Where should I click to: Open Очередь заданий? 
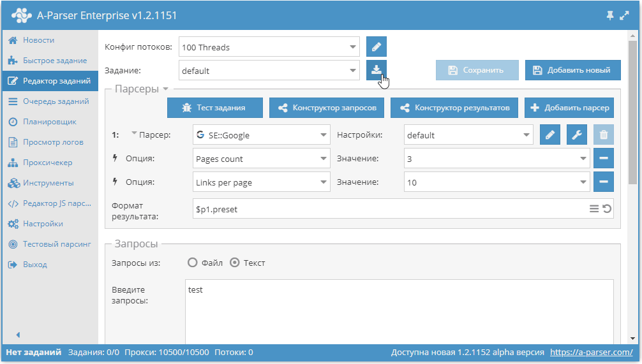pos(50,101)
